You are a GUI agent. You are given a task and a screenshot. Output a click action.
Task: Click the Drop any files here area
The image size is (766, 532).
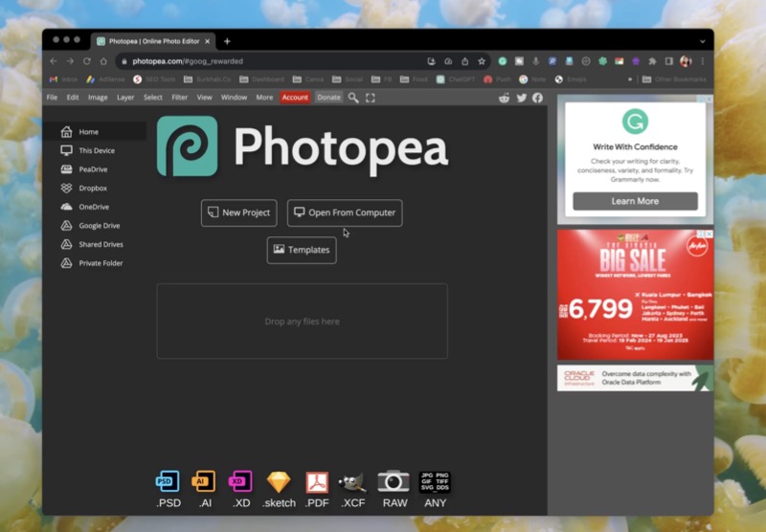pyautogui.click(x=302, y=321)
